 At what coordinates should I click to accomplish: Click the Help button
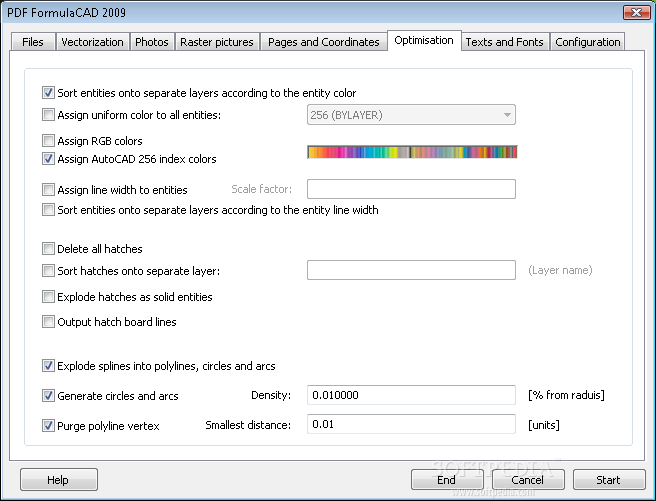tap(59, 480)
